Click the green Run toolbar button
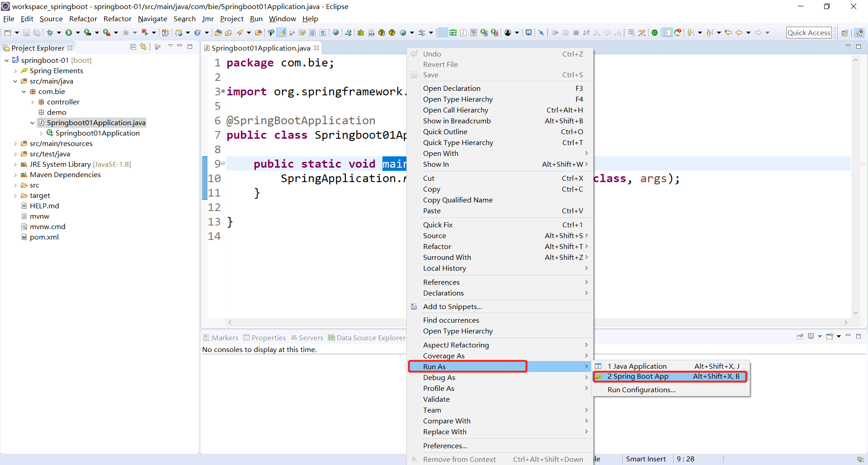868x465 pixels. pyautogui.click(x=69, y=33)
